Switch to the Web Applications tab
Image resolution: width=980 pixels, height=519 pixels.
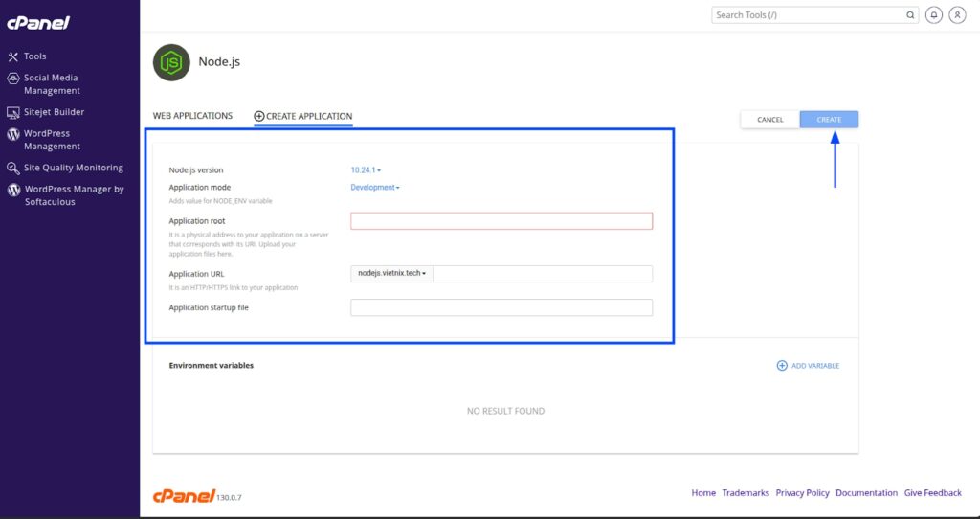coord(192,116)
